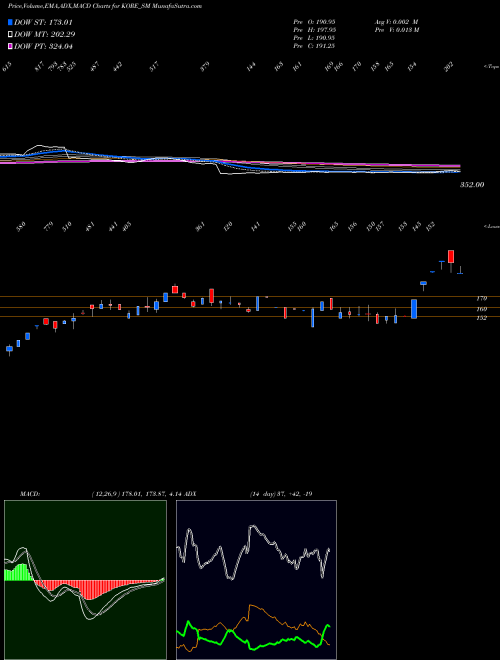Viewport: 500px width, 660px height.
Task: Select the DOW MT: 202.29 label
Action: [45, 34]
